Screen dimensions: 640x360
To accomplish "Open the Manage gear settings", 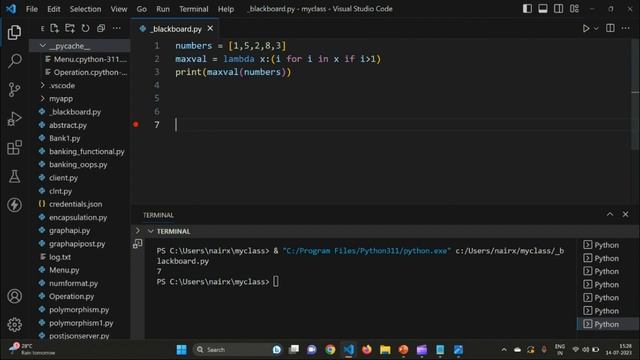I will tap(14, 325).
